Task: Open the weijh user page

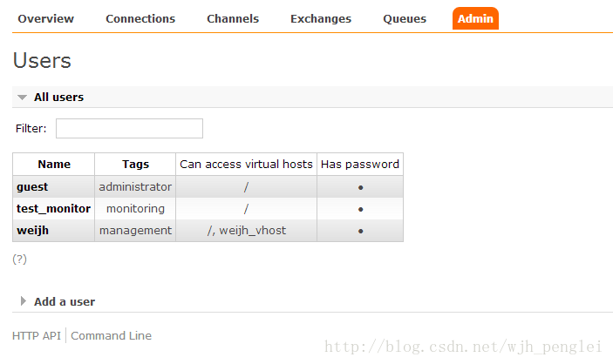Action: pyautogui.click(x=32, y=231)
